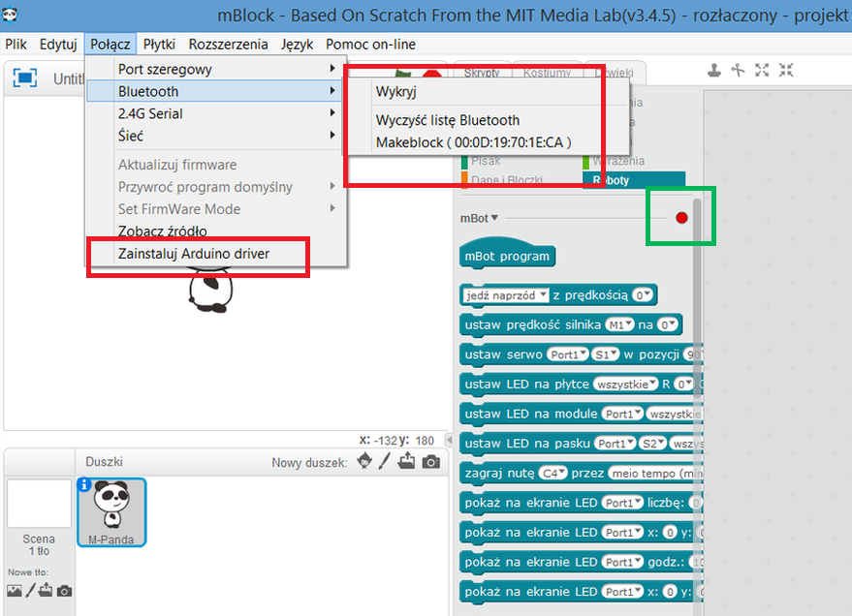Click the "pokaż na ekranie LED" liczbę block

click(x=581, y=503)
